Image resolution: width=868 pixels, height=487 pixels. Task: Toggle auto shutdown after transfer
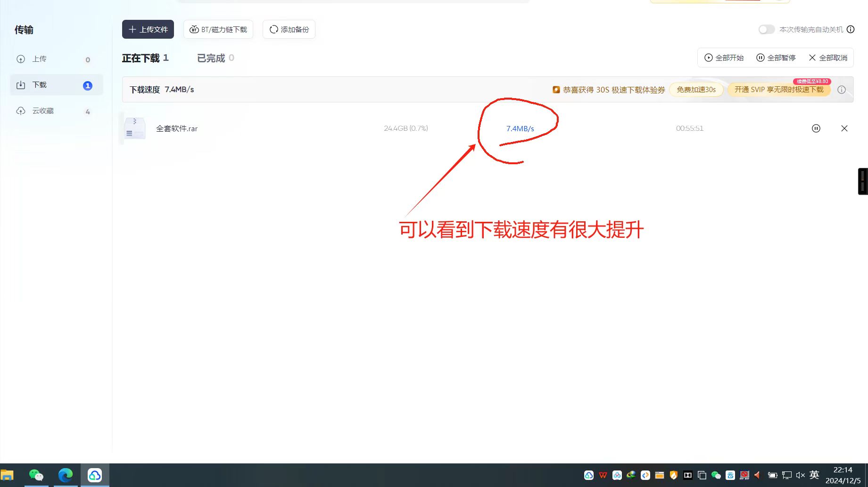point(766,29)
